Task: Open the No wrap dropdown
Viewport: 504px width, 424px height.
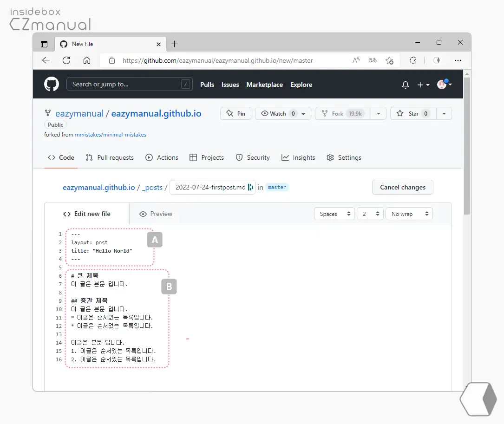Action: [409, 214]
